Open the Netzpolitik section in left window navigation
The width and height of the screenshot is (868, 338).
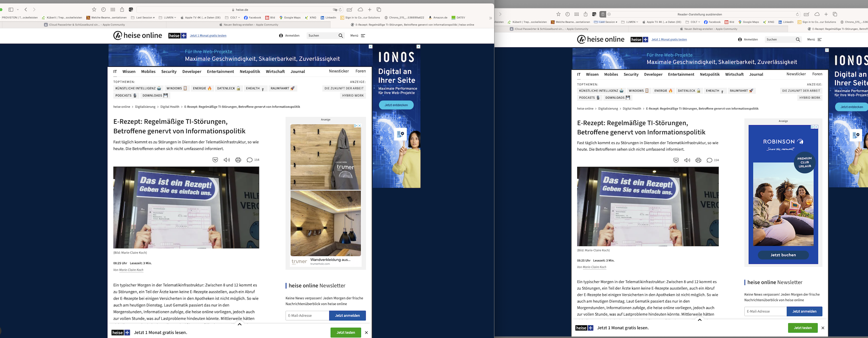250,71
